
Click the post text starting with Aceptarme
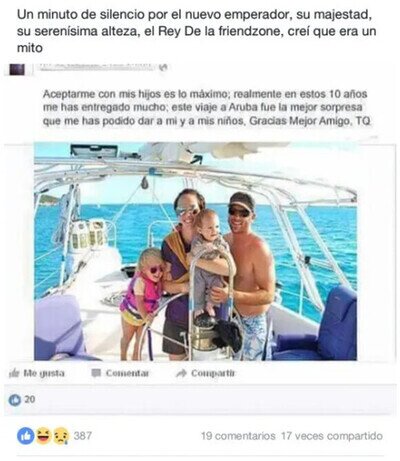pos(207,108)
